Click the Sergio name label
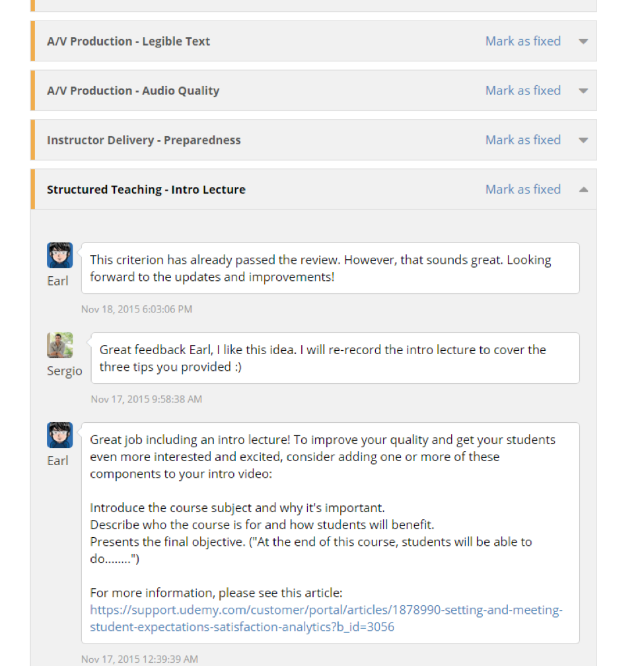This screenshot has height=666, width=644. [65, 371]
